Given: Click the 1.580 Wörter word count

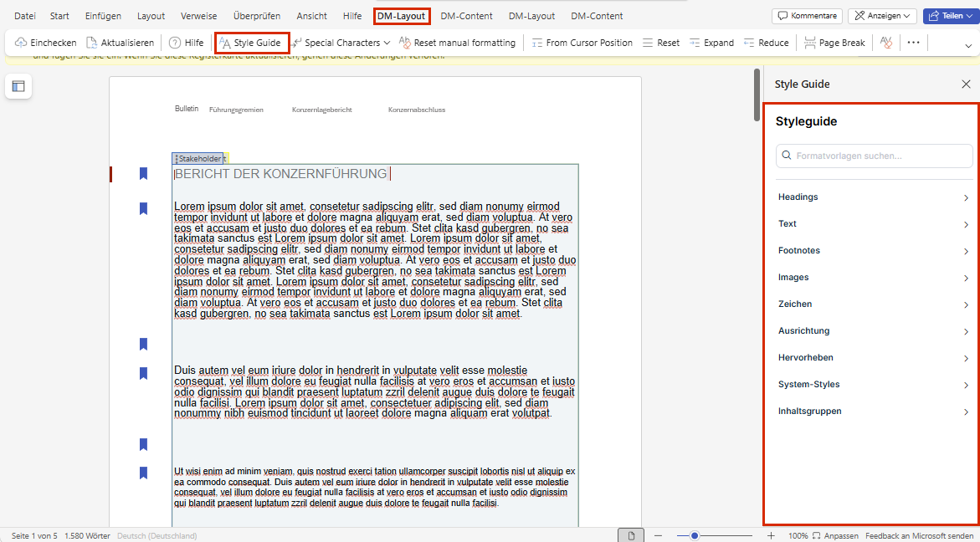Looking at the screenshot, I should (x=88, y=535).
